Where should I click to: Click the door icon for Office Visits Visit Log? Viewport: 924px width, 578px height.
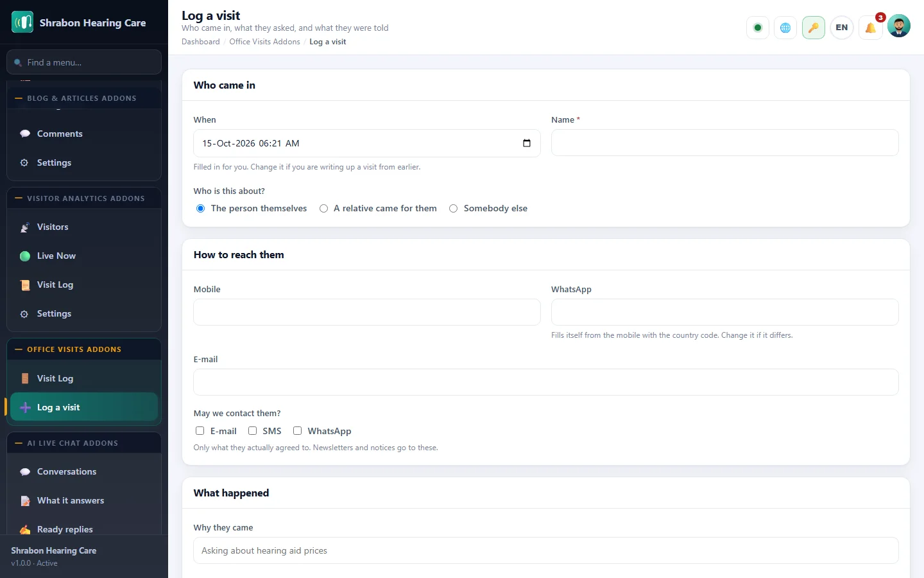pos(25,378)
